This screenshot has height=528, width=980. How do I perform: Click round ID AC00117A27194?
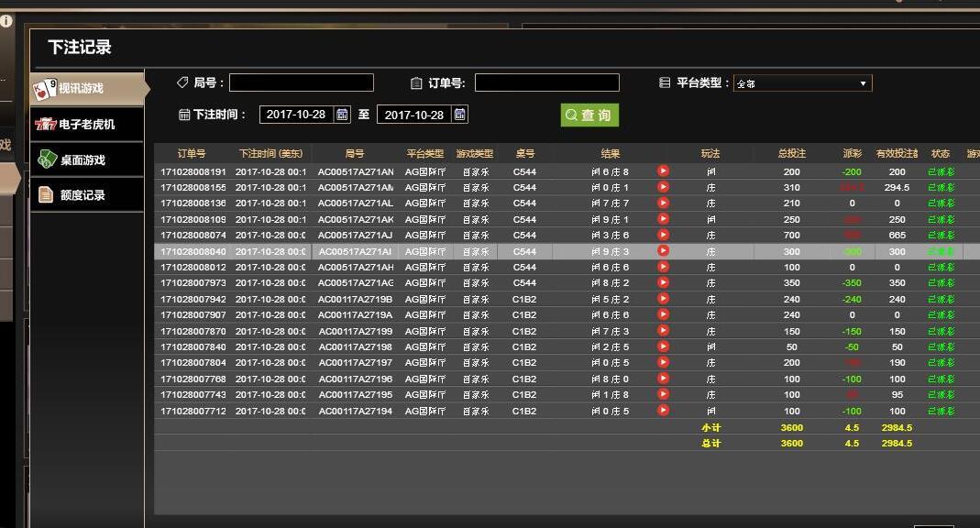pos(356,412)
